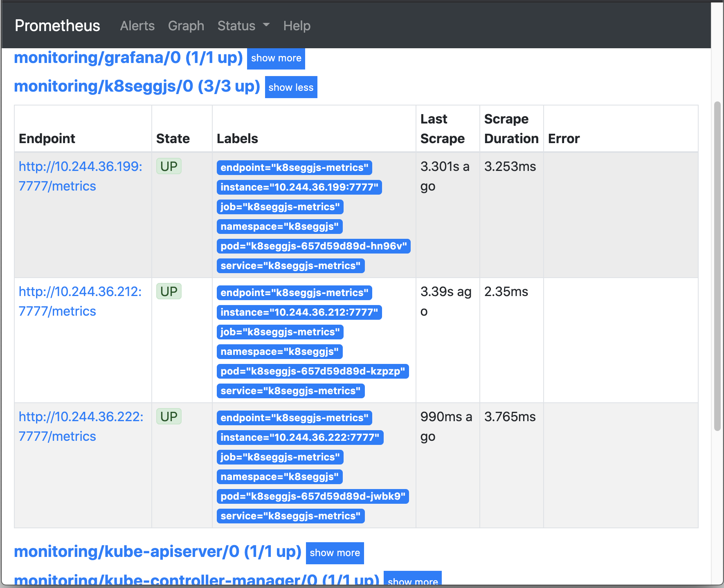Image resolution: width=724 pixels, height=588 pixels.
Task: Show more for monitoring/kube-apiserver/0
Action: 335,553
